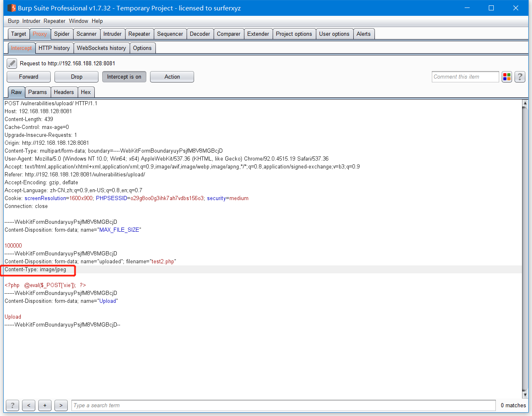Switch to the Target tab
The image size is (532, 416).
(x=19, y=34)
